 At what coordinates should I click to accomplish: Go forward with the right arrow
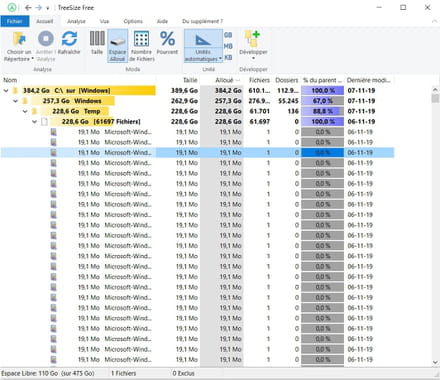[39, 7]
